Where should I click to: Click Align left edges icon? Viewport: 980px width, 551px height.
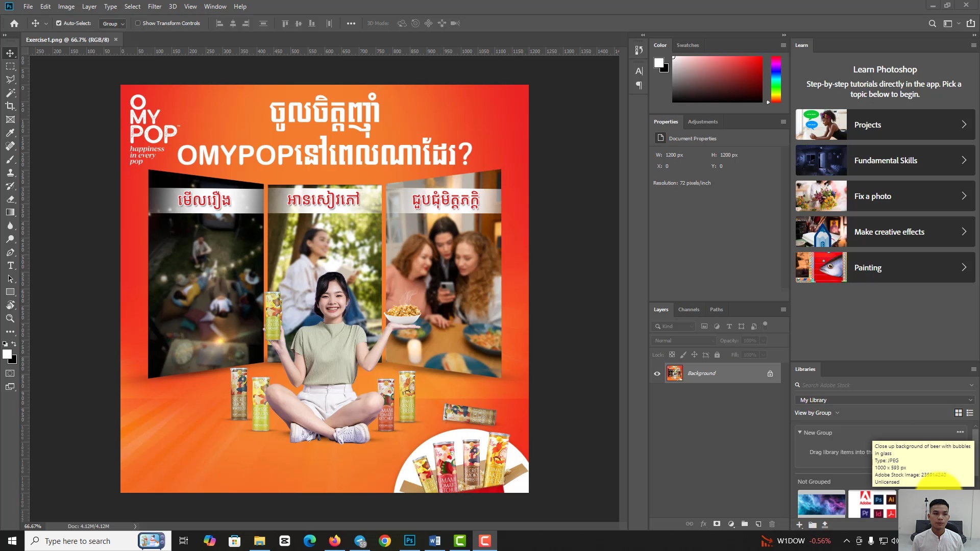pos(220,23)
